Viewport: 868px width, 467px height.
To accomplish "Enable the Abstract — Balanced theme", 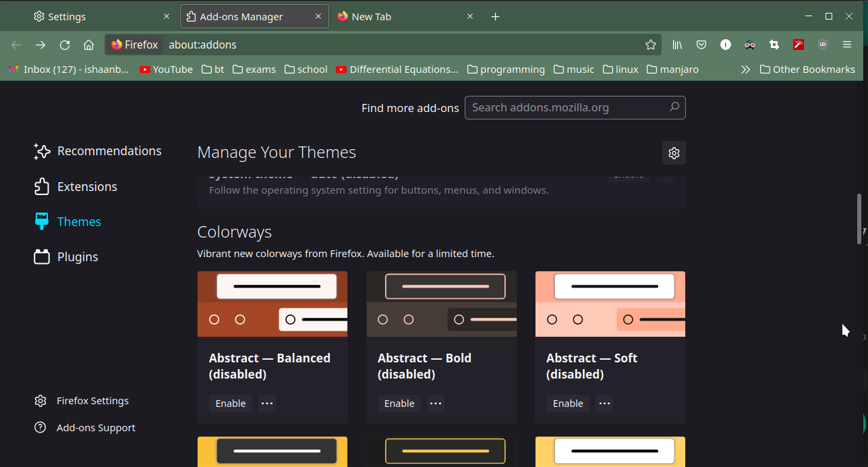I will tap(230, 404).
